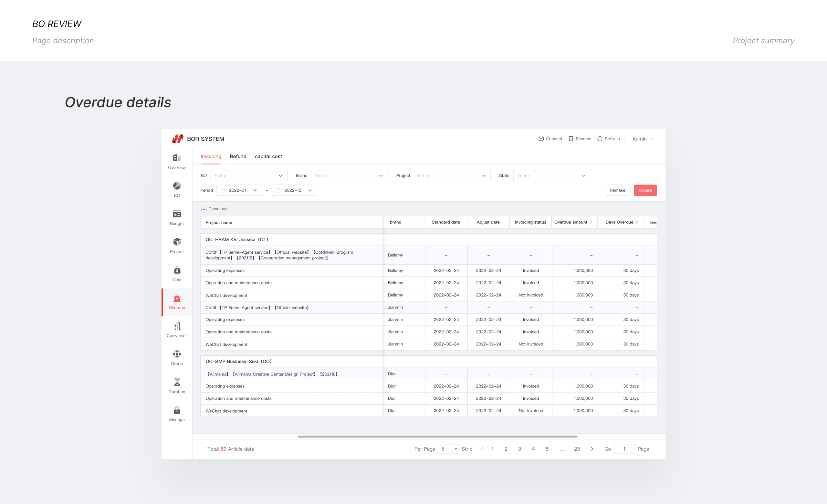Viewport: 827px width, 504px height.
Task: Sort by Days Overdue column arrows
Action: click(637, 222)
